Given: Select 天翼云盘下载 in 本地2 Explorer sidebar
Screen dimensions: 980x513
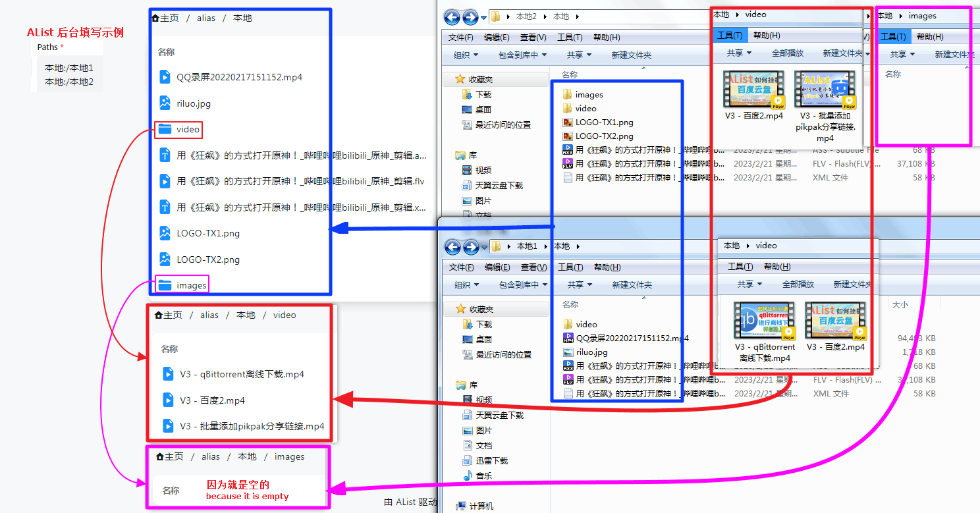Looking at the screenshot, I should (x=492, y=185).
